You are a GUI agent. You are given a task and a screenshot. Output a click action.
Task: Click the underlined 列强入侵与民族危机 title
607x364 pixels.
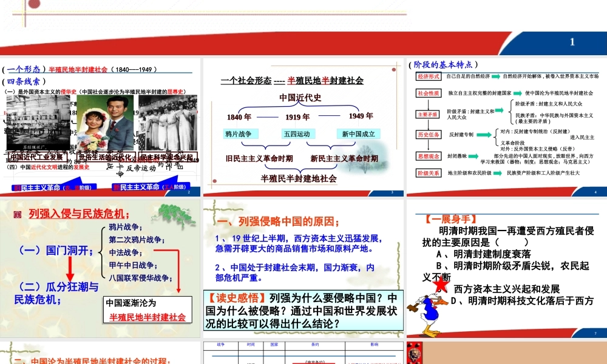click(79, 214)
